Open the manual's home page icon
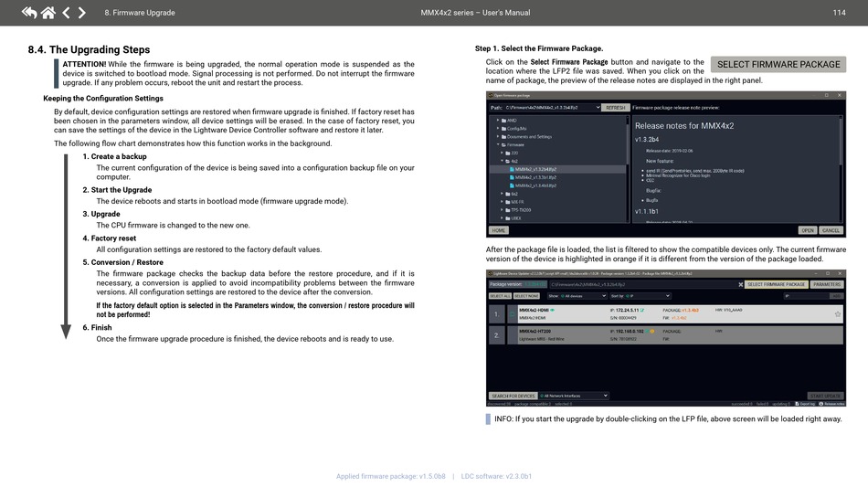This screenshot has height=487, width=868. click(48, 12)
